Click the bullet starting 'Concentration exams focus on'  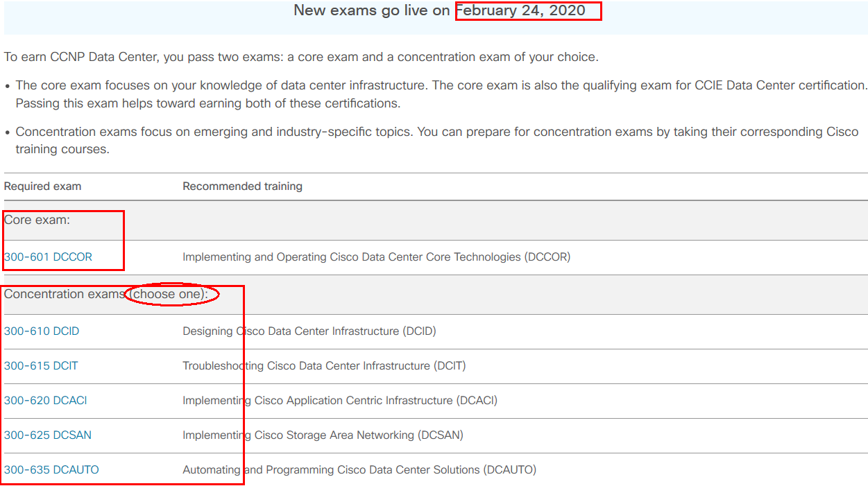tap(437, 140)
